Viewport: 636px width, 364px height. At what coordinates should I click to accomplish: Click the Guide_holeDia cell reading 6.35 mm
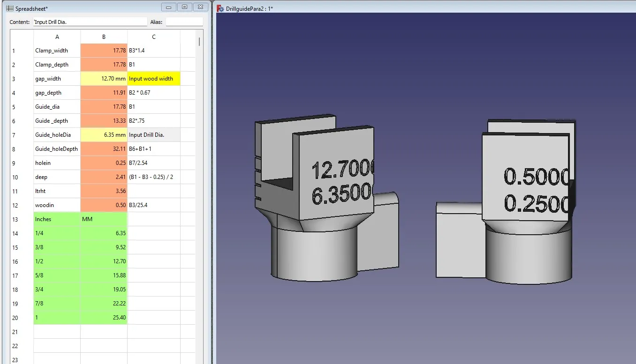pos(104,134)
